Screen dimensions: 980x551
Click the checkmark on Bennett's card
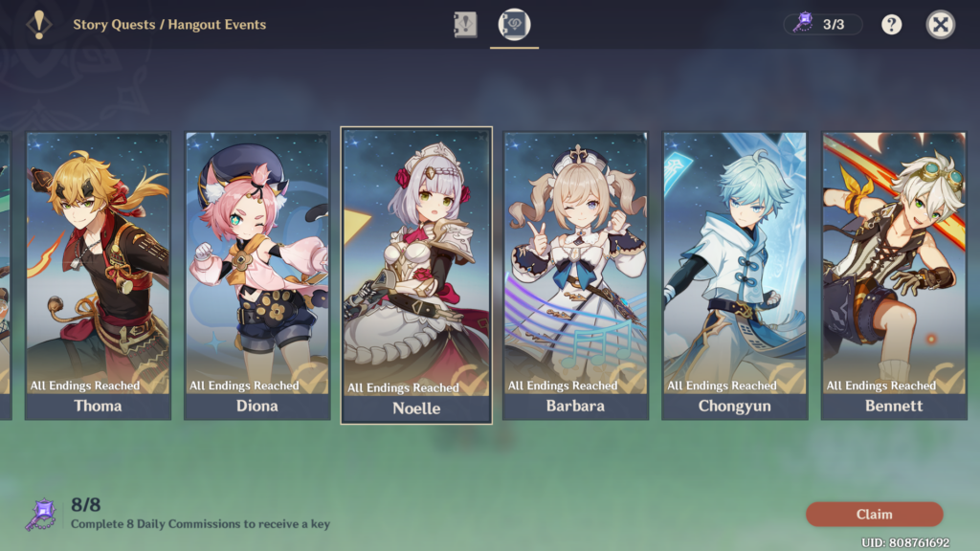coord(948,376)
